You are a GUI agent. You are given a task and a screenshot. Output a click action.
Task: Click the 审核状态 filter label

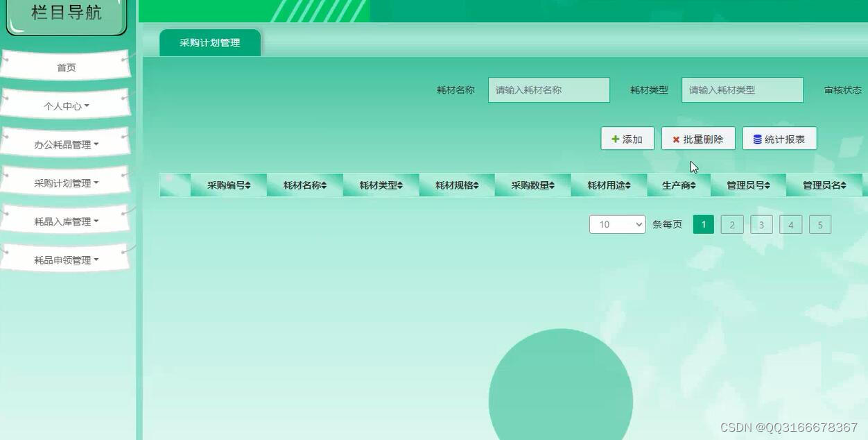click(843, 90)
